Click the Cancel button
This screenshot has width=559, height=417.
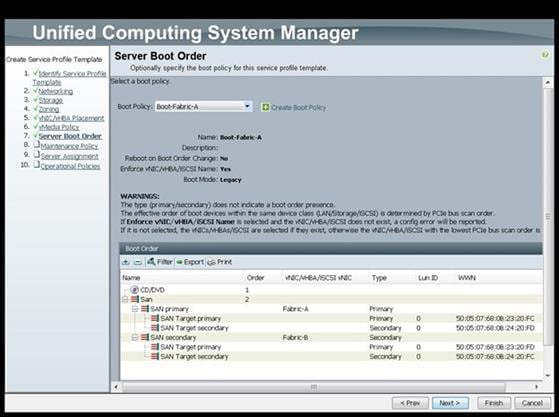pyautogui.click(x=532, y=403)
